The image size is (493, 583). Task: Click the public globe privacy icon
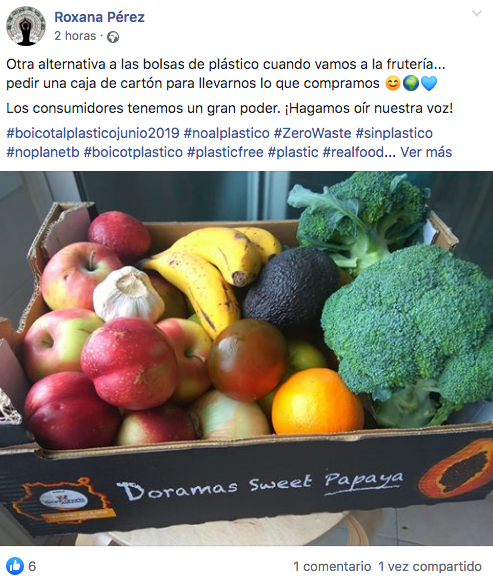click(x=113, y=37)
